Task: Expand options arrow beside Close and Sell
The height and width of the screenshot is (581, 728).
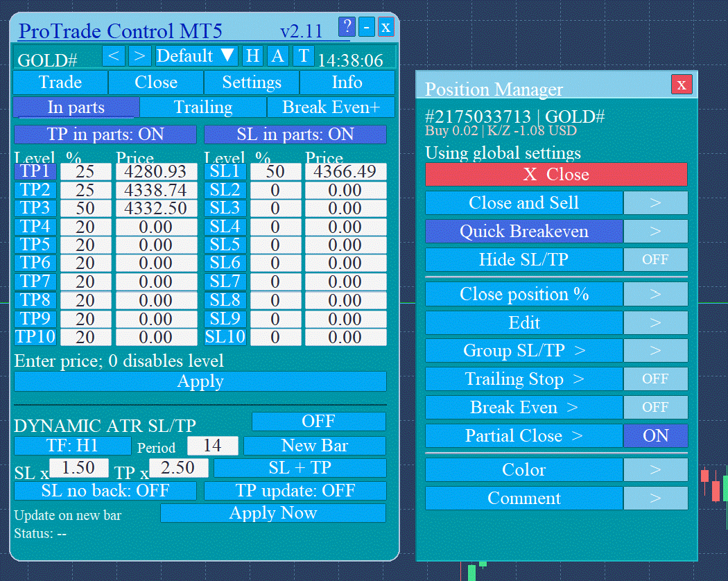Action: [655, 203]
